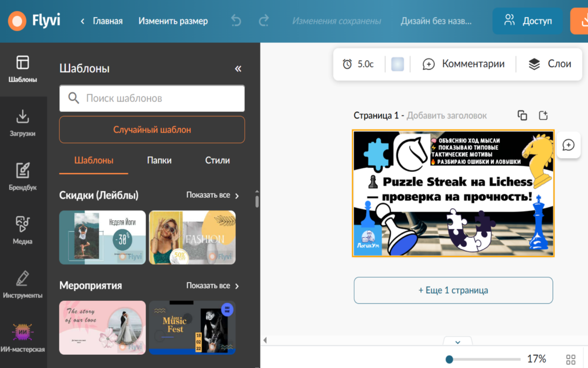Screen dimensions: 588x368
Task: Show all Мероприятия templates
Action: point(213,286)
